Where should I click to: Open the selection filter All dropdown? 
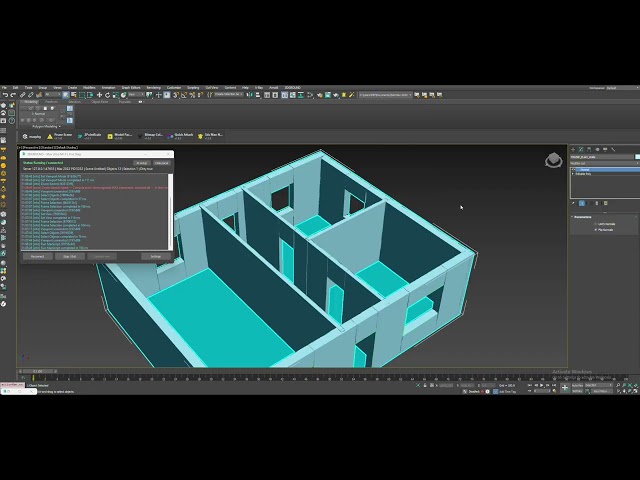click(53, 95)
